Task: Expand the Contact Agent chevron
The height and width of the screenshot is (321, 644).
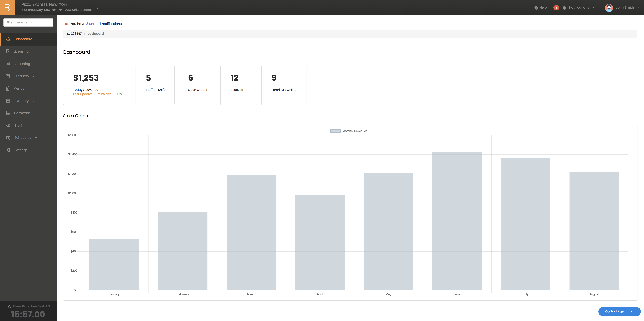Action: [631, 311]
